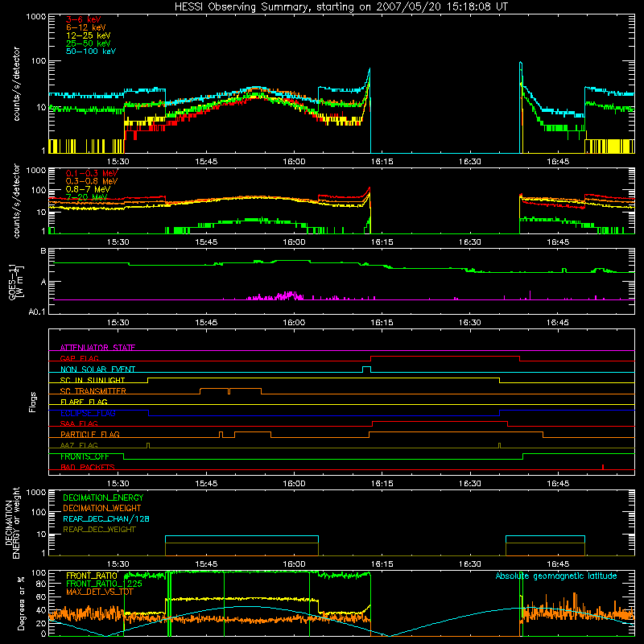
Task: Click the Flags panel axis label
Action: [32, 402]
